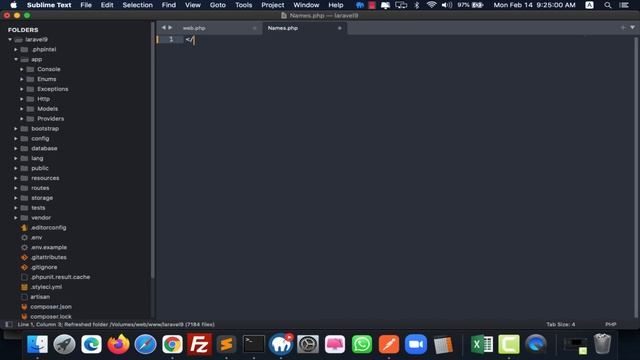640x360 pixels.
Task: Open the .gitignore file
Action: (x=44, y=267)
